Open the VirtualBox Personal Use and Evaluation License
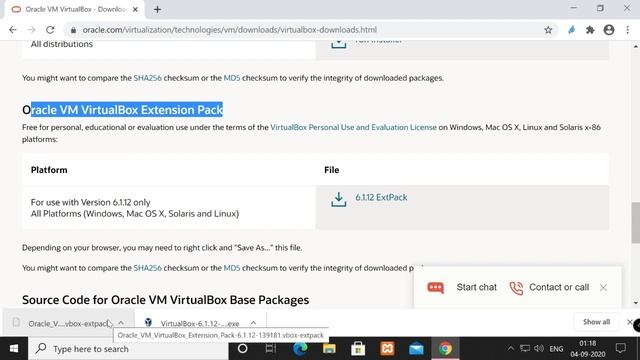 (x=353, y=127)
